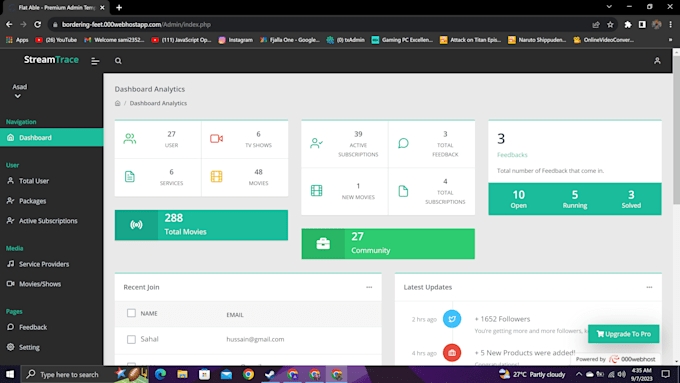Screen dimensions: 680x383
Task: Click the chat bubble icon beside Total Feedback
Action: (x=403, y=143)
